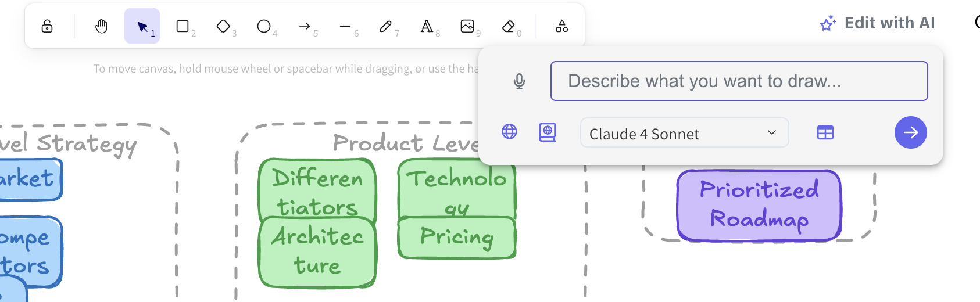Select the Line tool
This screenshot has height=302, width=980.
(345, 26)
